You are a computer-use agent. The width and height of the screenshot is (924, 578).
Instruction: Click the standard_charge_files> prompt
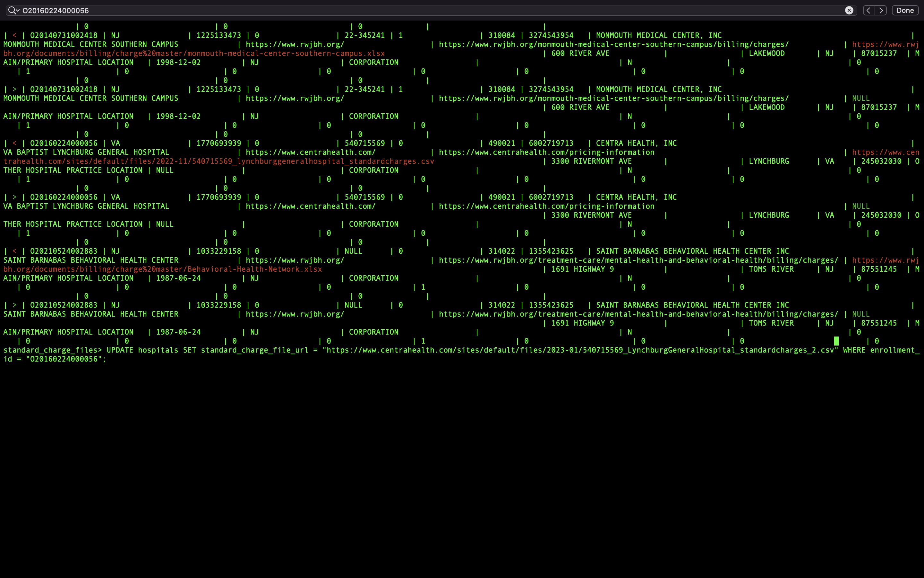53,350
